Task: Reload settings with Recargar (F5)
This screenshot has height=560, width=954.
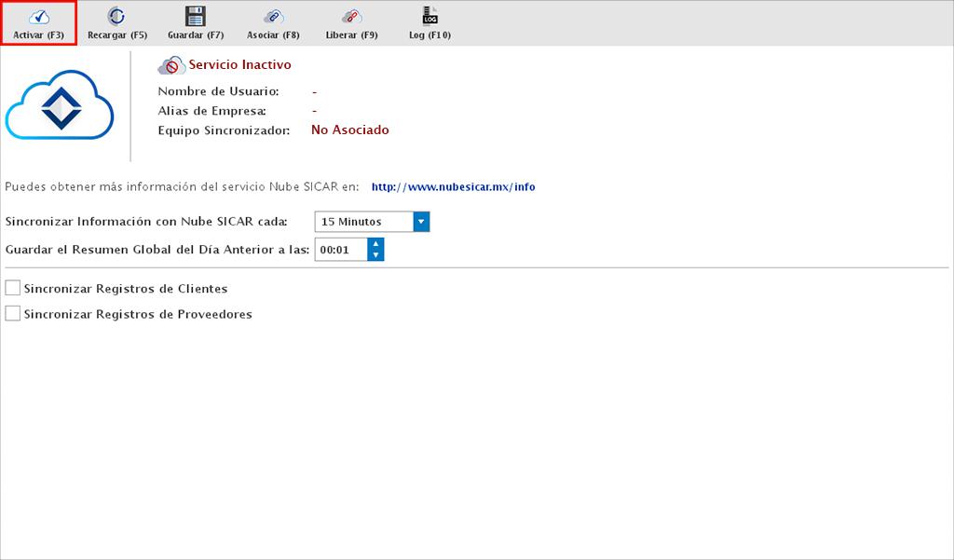Action: [x=116, y=17]
